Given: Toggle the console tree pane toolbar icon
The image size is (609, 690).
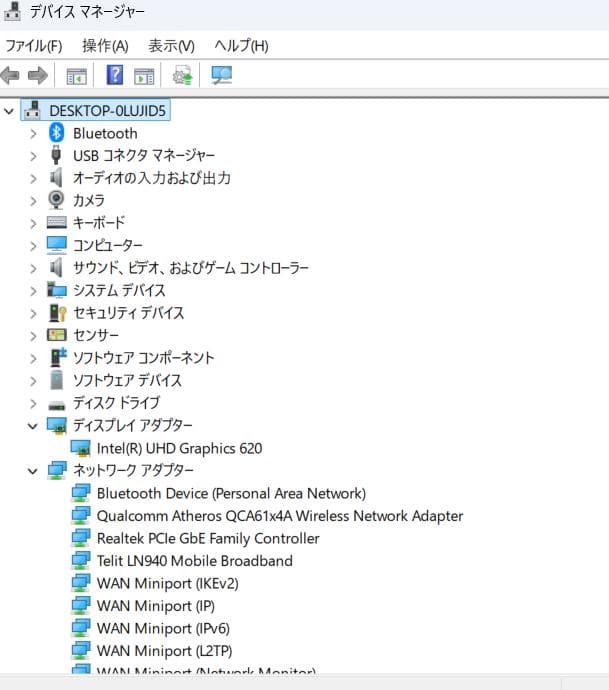Looking at the screenshot, I should click(x=77, y=76).
